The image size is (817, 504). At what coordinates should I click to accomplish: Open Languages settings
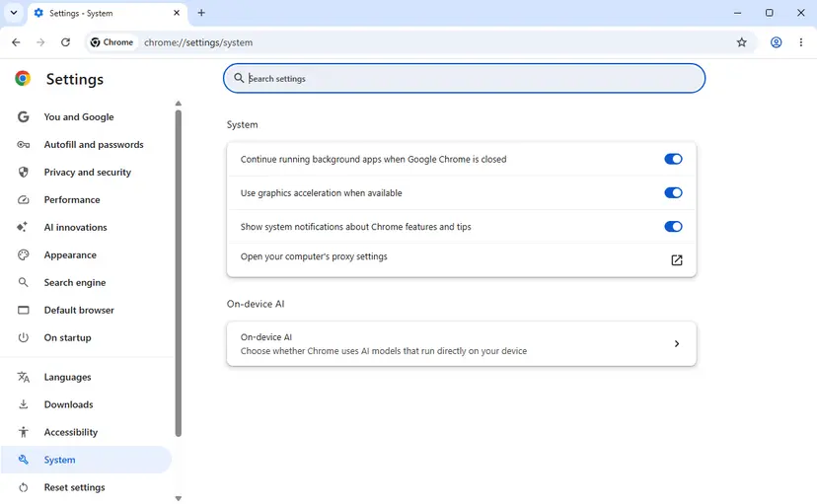click(86, 377)
